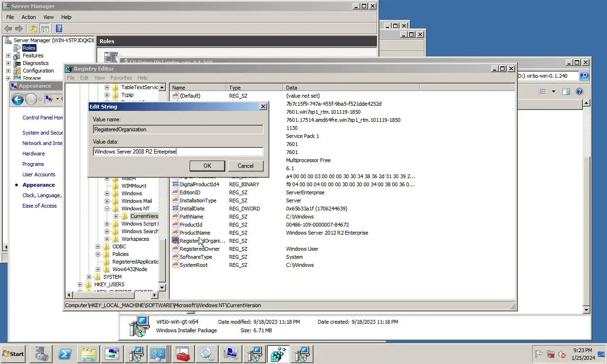Click the Action Center flag in system tray
Viewport: 607px width, 364px height.
coord(539,354)
